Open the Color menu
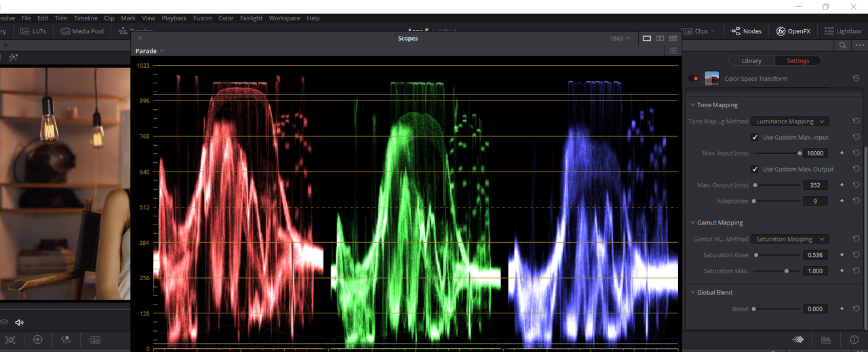Screen dimensions: 868x352 pyautogui.click(x=226, y=18)
